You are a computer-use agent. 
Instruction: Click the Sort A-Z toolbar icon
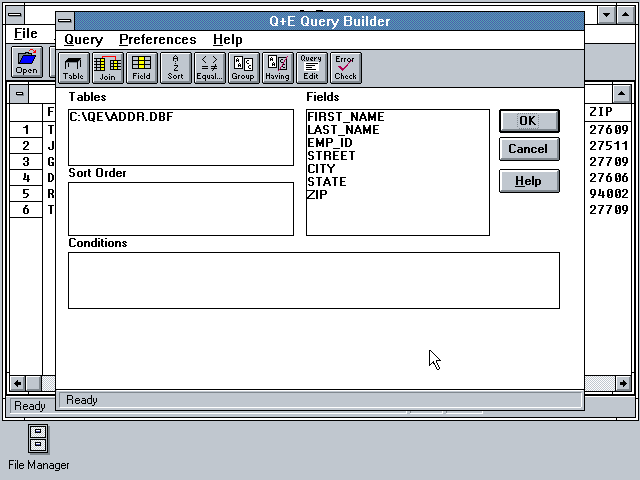pos(176,68)
